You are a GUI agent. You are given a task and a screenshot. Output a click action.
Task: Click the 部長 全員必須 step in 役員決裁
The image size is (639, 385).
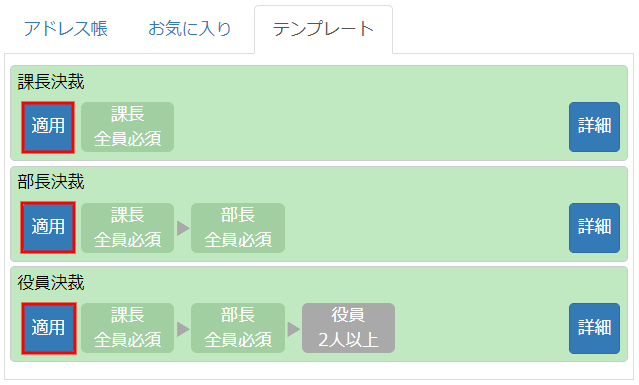point(238,328)
